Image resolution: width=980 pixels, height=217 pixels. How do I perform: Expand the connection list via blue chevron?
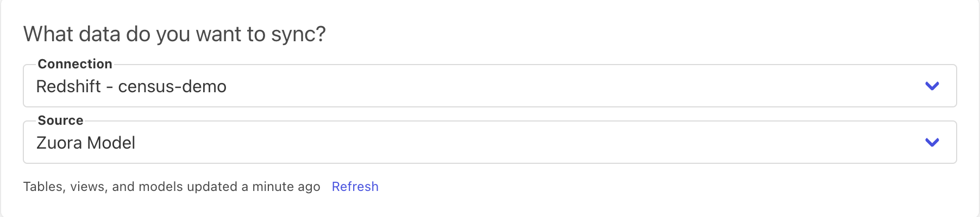tap(932, 86)
